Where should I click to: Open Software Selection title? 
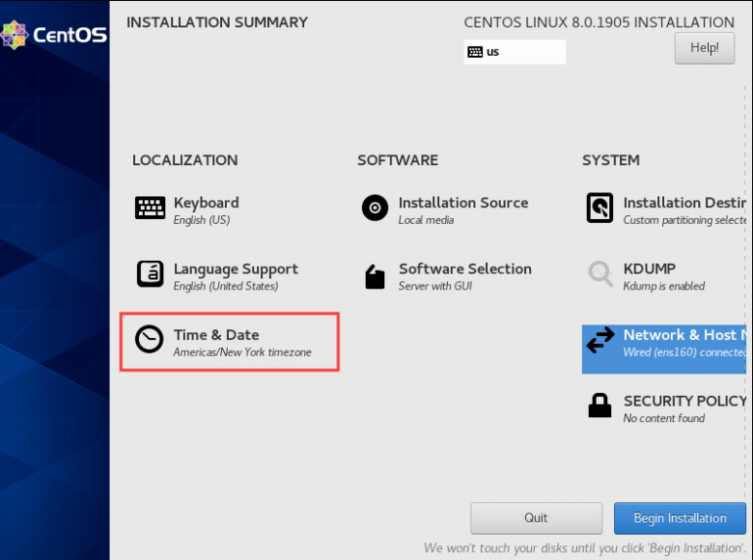pos(465,269)
